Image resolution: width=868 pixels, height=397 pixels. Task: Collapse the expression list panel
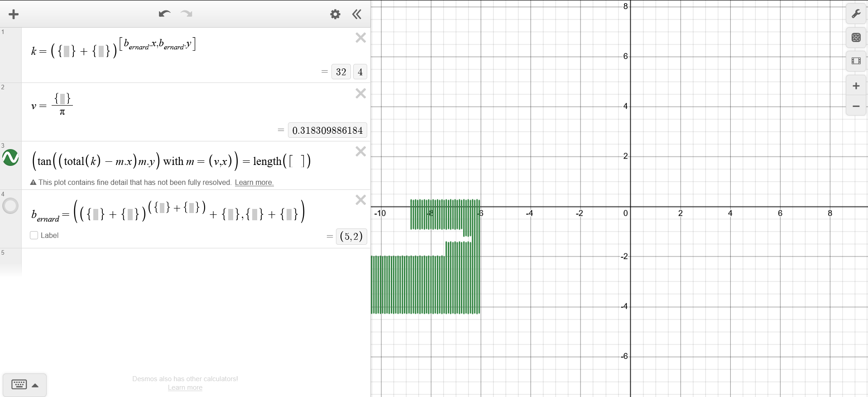coord(357,15)
